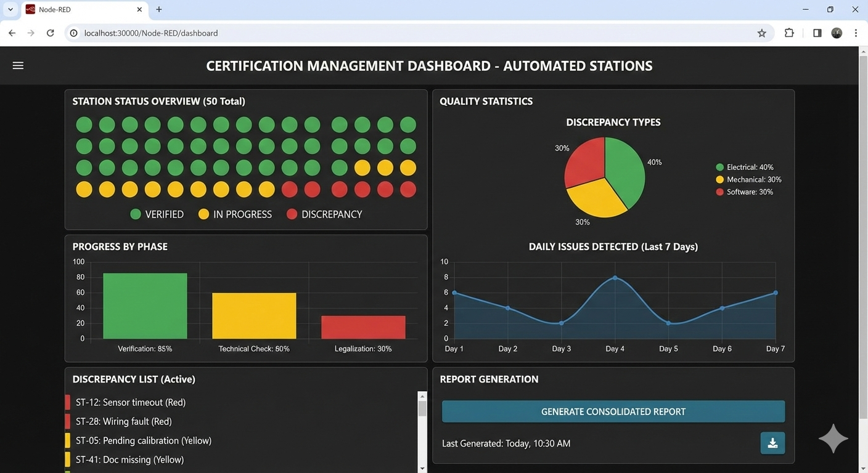
Task: Click the Day 1 data point on line chart
Action: click(x=454, y=293)
